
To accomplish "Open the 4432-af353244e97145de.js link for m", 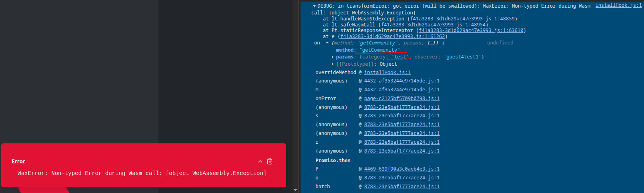I will coord(401,90).
